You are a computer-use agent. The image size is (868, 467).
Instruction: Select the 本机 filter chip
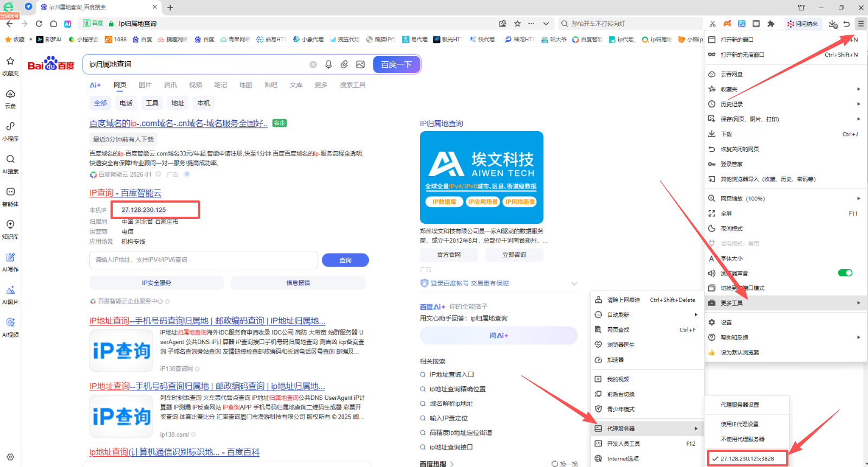click(x=204, y=103)
